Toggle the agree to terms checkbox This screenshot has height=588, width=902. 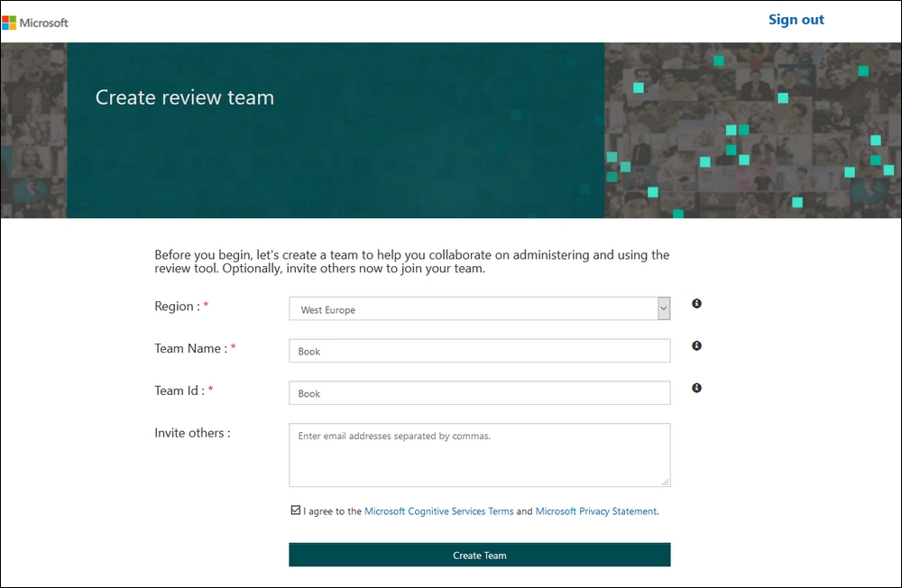point(296,510)
